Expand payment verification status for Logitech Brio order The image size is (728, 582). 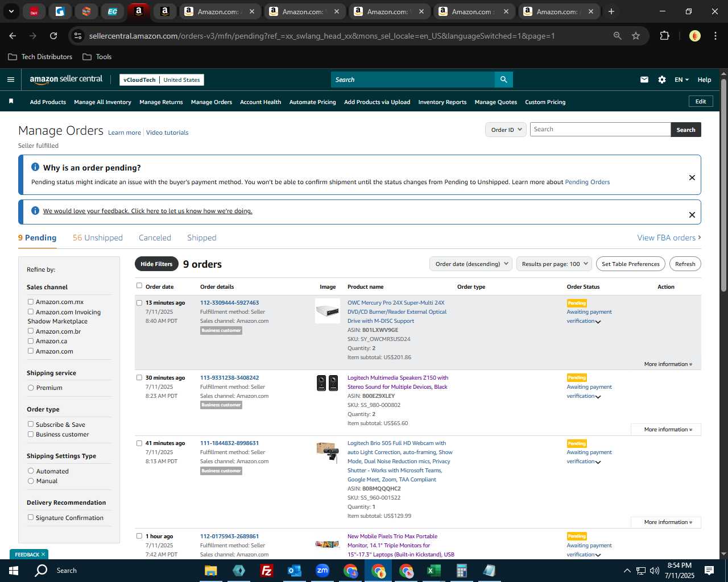click(x=598, y=462)
